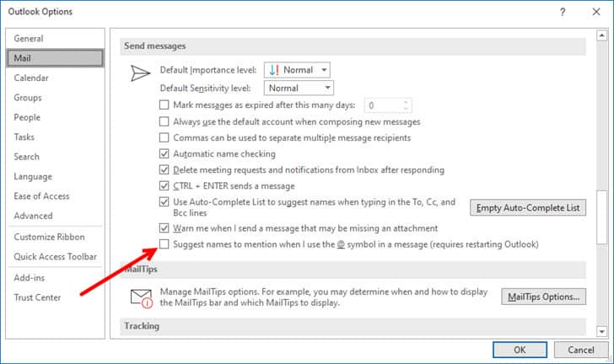
Task: Select Ease of Access category
Action: (x=55, y=196)
